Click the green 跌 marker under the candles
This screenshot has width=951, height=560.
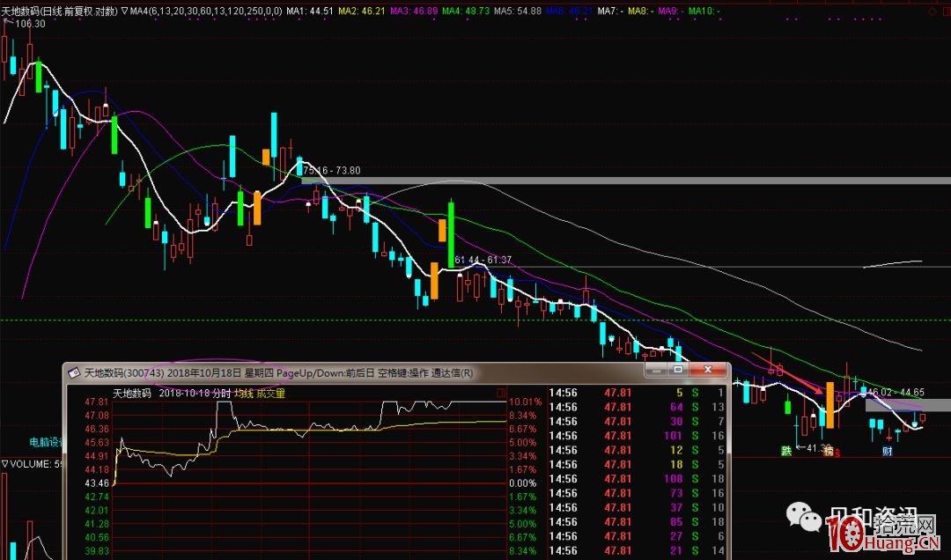coord(786,451)
